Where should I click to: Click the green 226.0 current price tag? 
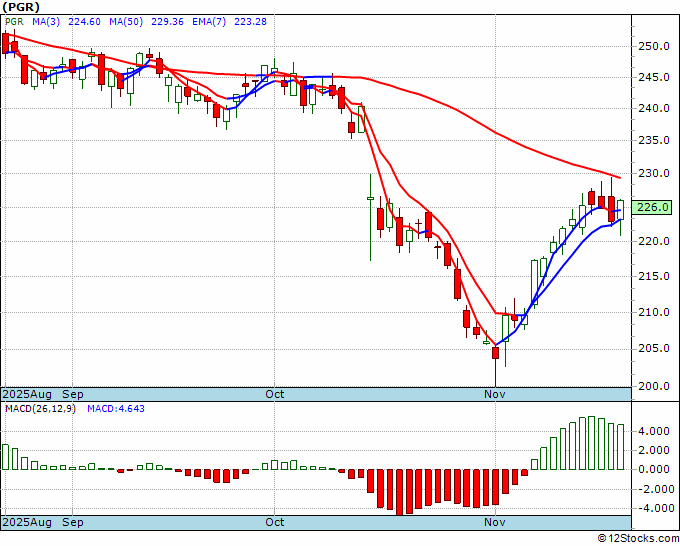pyautogui.click(x=653, y=207)
